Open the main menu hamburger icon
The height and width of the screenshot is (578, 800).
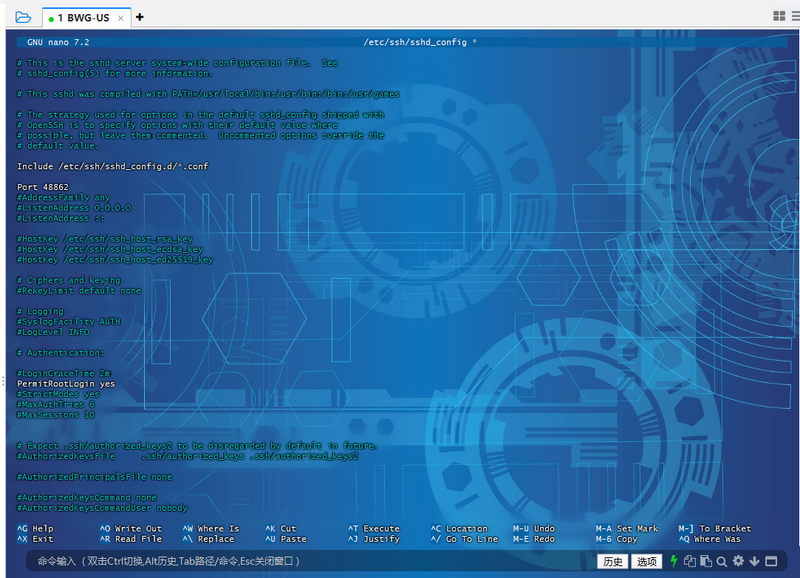pos(795,15)
